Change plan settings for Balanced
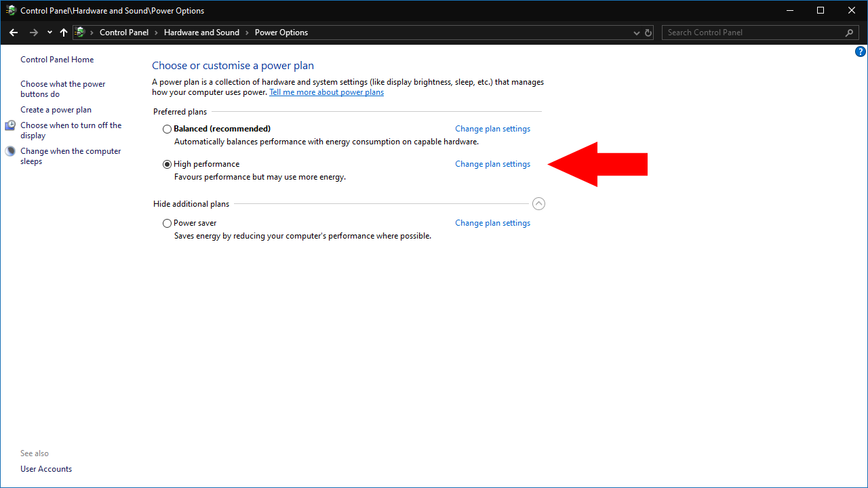Viewport: 868px width, 488px height. click(492, 129)
